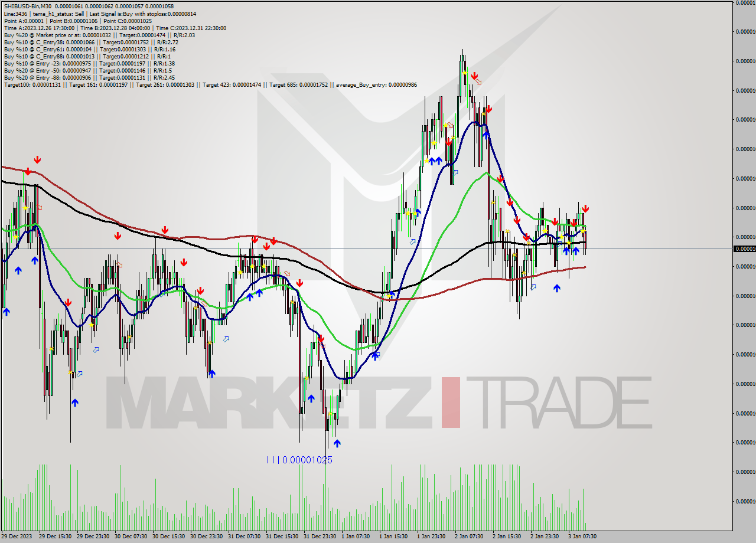Screen dimensions: 756x543
Task: Click the '30 Dec 23:30' time label
Action: point(207,537)
